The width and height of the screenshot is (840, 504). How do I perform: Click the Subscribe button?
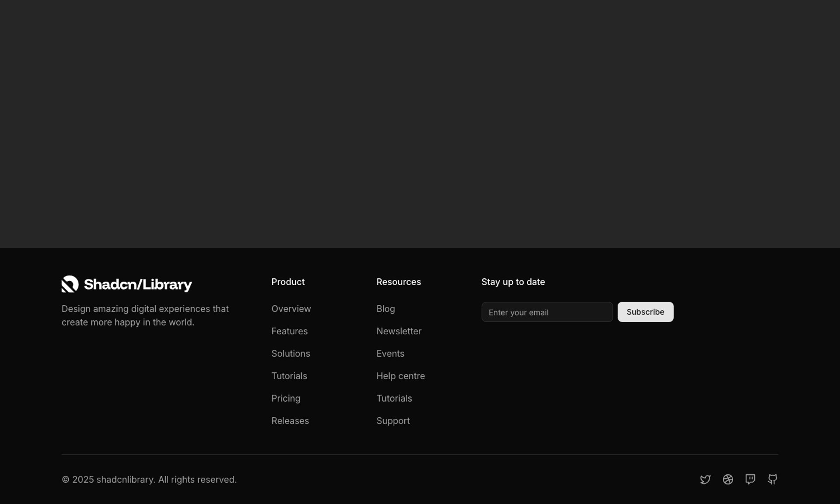(x=645, y=312)
